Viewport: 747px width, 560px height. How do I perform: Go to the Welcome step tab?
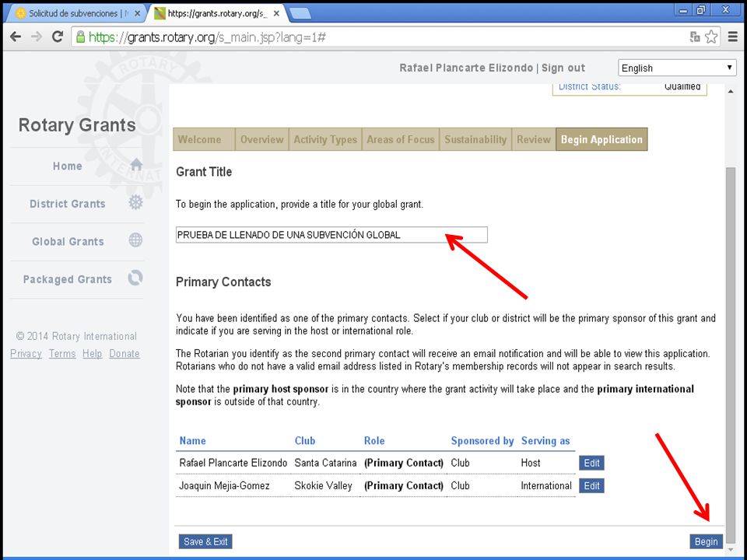[204, 139]
